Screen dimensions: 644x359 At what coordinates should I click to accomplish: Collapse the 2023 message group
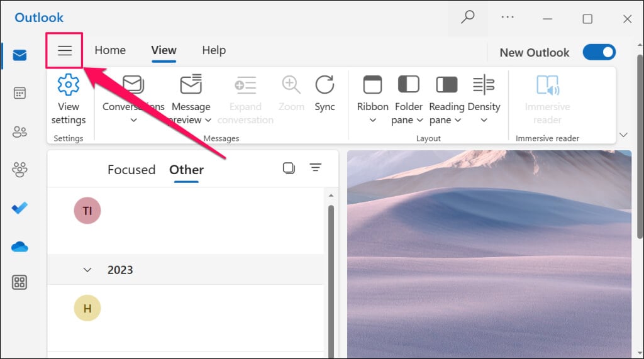point(87,270)
